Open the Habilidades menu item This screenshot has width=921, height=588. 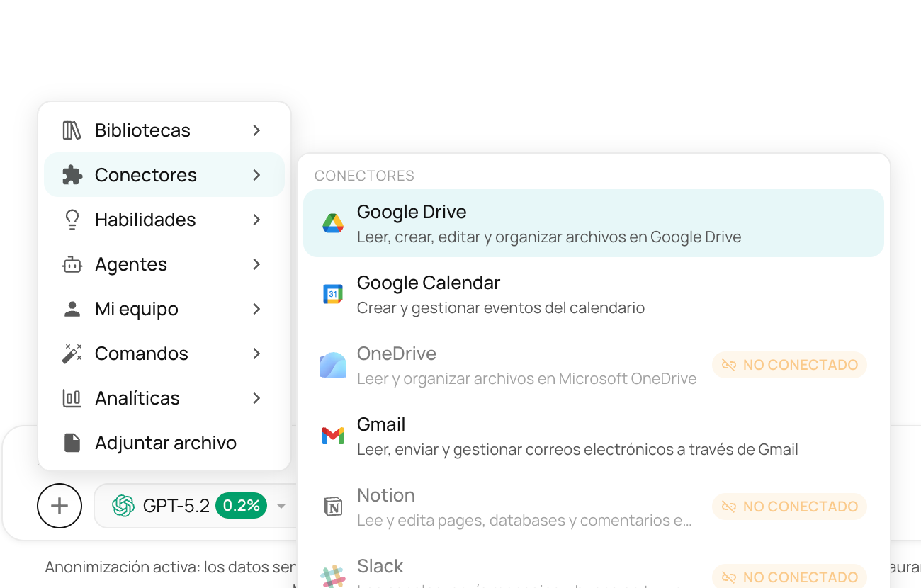pos(164,220)
